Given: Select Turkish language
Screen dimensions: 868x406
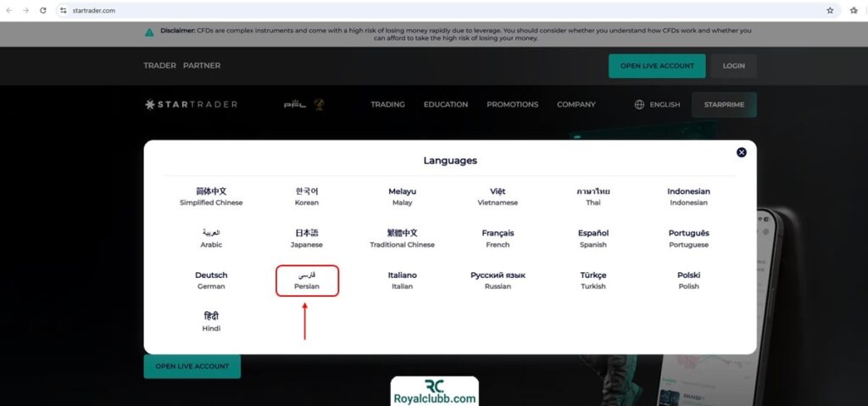Looking at the screenshot, I should [593, 281].
